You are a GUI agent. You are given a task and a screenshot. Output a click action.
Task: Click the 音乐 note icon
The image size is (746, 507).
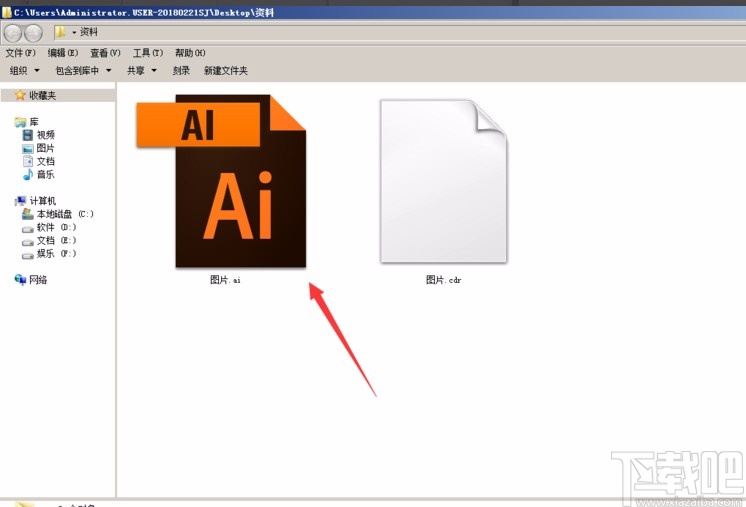28,175
